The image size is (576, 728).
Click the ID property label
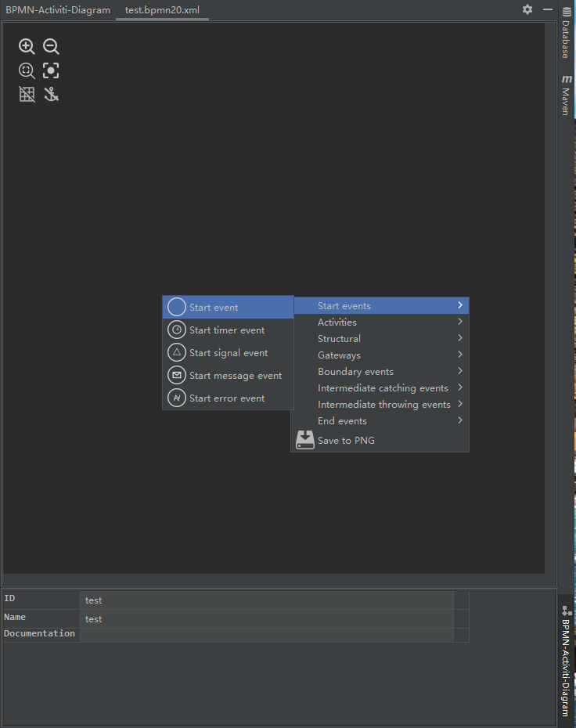pos(9,598)
